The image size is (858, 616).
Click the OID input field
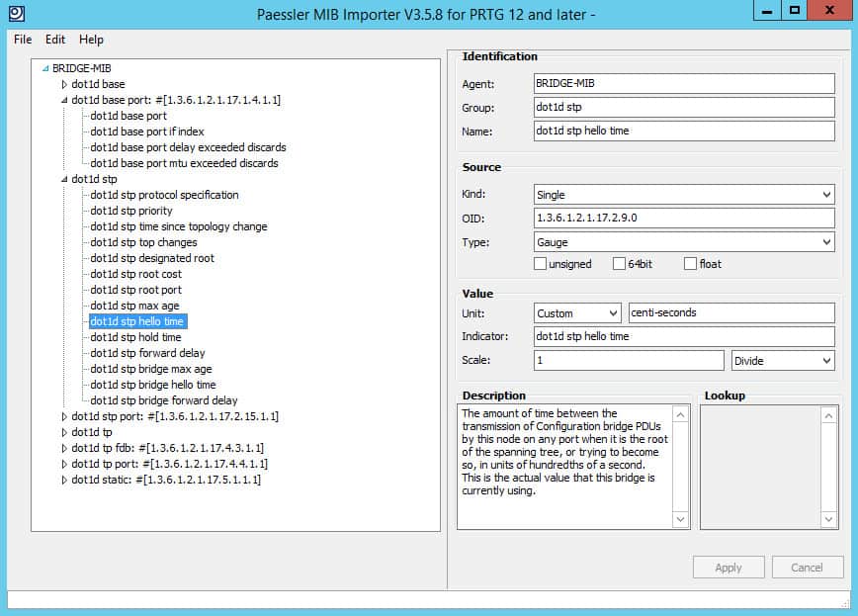click(x=683, y=218)
